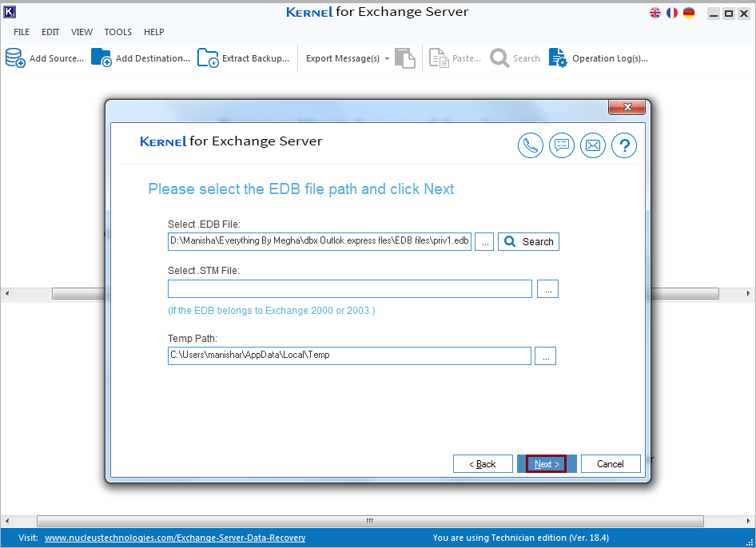
Task: Open the help question mark icon
Action: 624,145
